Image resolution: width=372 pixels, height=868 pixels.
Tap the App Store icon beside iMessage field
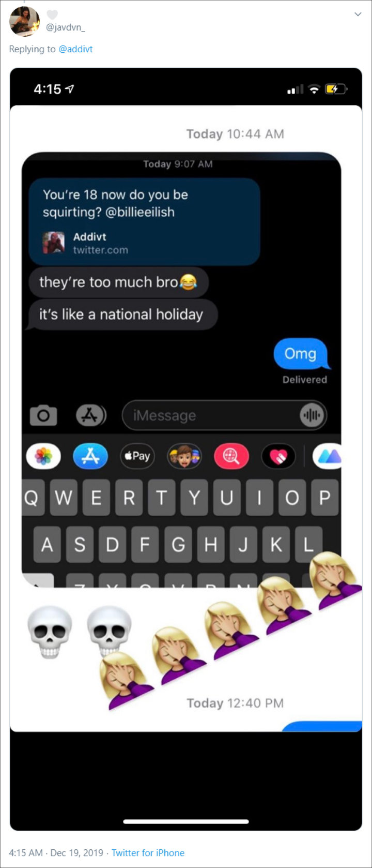(91, 415)
